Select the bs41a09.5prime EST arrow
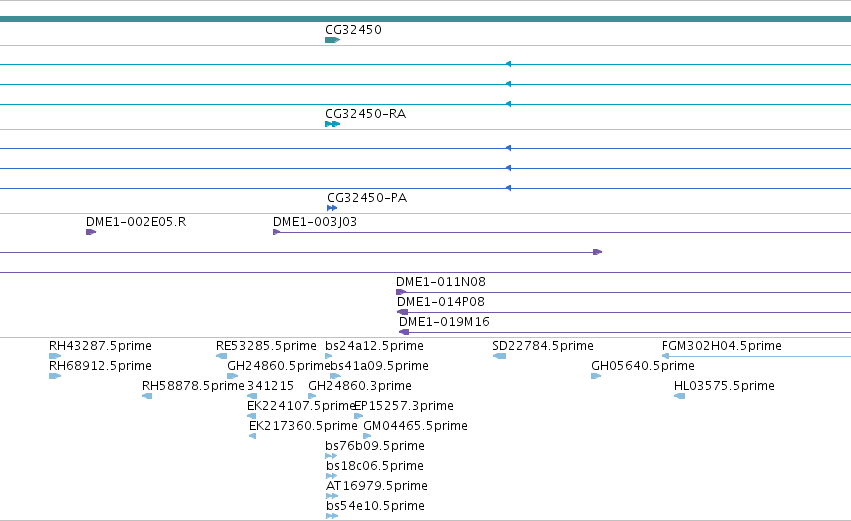Image resolution: width=851 pixels, height=521 pixels. tap(335, 376)
